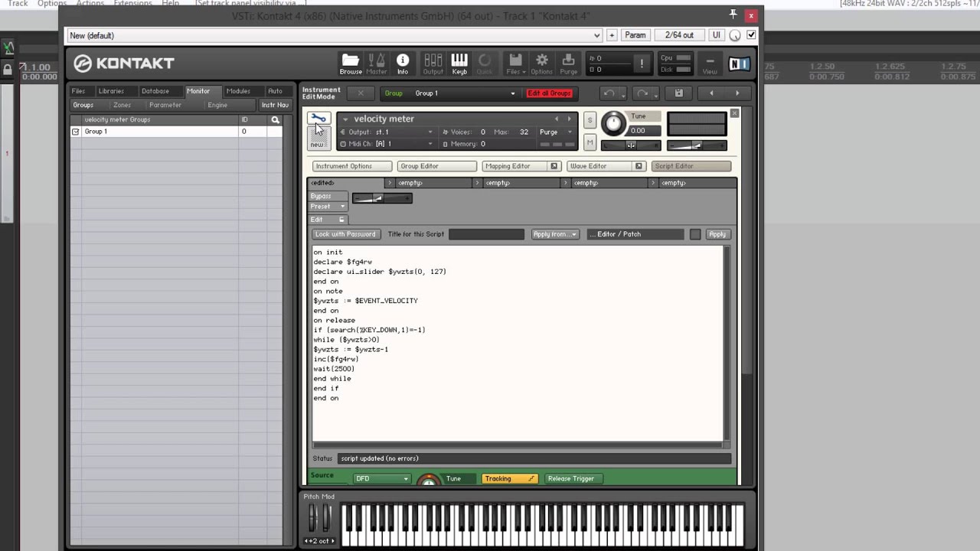Click the plus button beside preset field
The image size is (980, 551).
point(612,35)
